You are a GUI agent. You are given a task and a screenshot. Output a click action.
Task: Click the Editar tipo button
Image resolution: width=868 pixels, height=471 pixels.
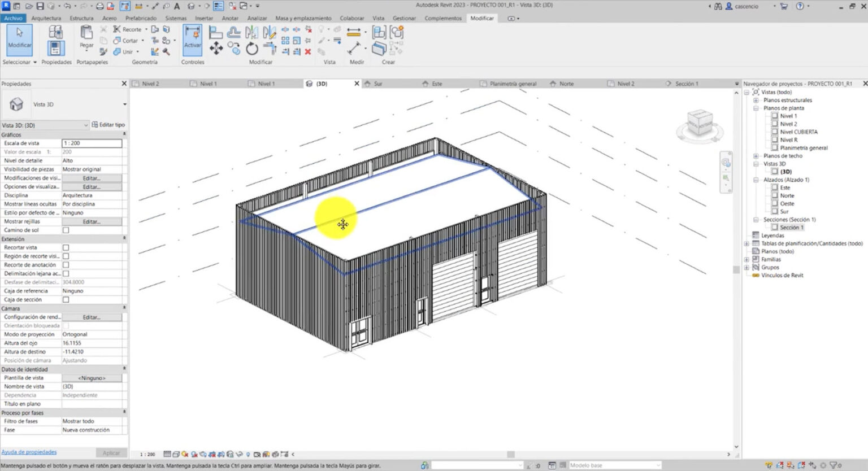point(108,125)
